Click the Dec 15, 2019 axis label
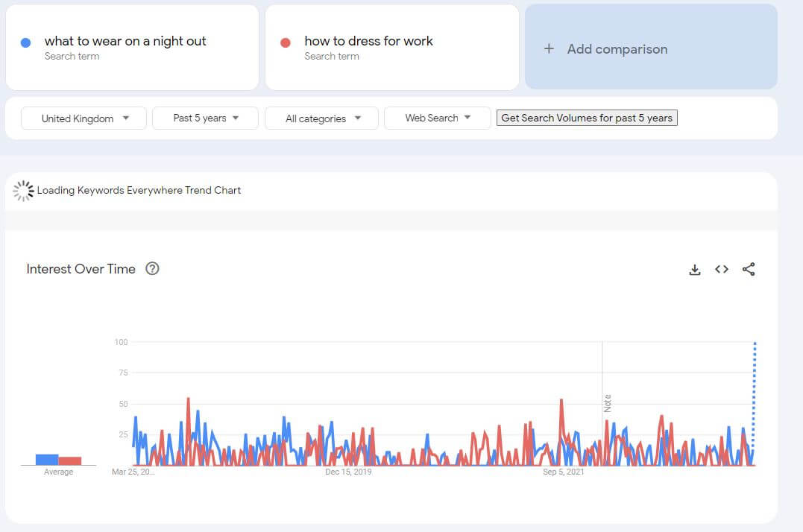This screenshot has width=803, height=532. (348, 472)
